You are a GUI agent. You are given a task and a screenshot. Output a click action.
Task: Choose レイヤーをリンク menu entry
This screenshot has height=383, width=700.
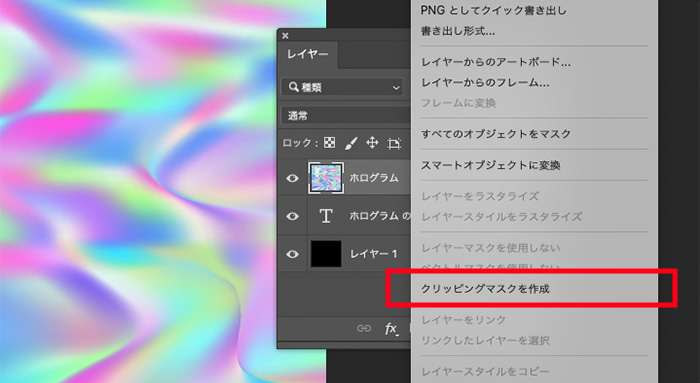pyautogui.click(x=463, y=320)
